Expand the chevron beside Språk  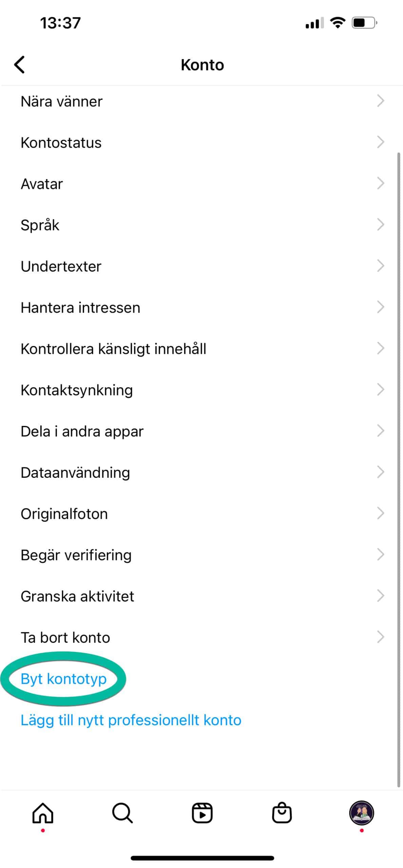381,224
